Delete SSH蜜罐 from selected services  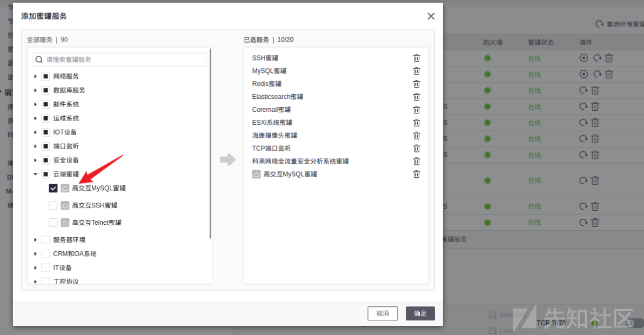point(417,58)
